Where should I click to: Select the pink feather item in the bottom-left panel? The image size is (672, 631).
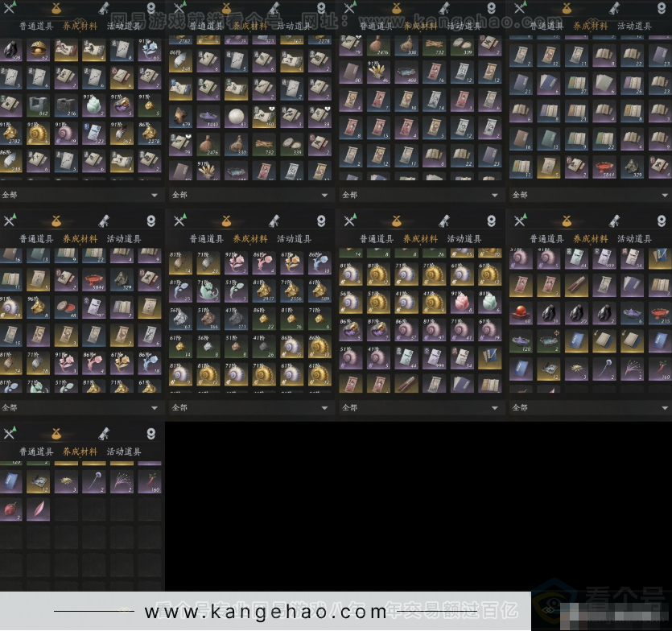(x=38, y=509)
